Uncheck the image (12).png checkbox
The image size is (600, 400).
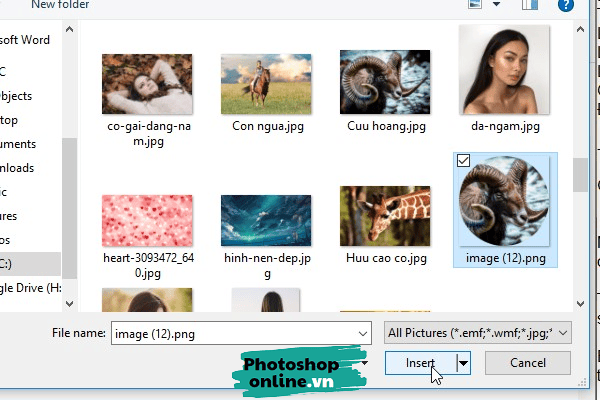coord(463,162)
